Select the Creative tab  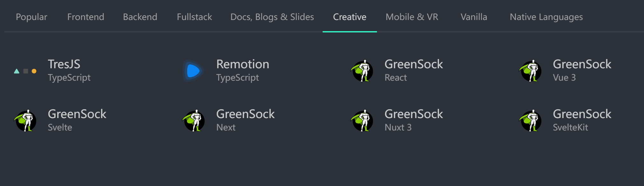point(349,17)
